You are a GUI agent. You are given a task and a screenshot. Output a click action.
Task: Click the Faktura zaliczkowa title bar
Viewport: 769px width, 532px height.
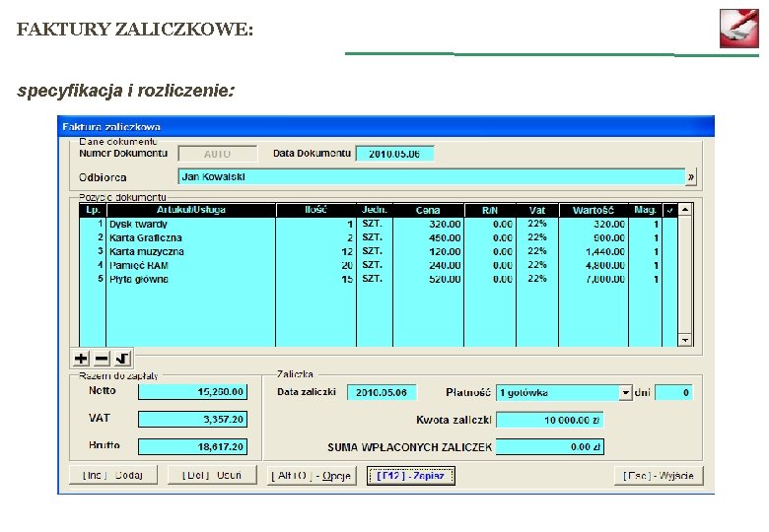385,126
